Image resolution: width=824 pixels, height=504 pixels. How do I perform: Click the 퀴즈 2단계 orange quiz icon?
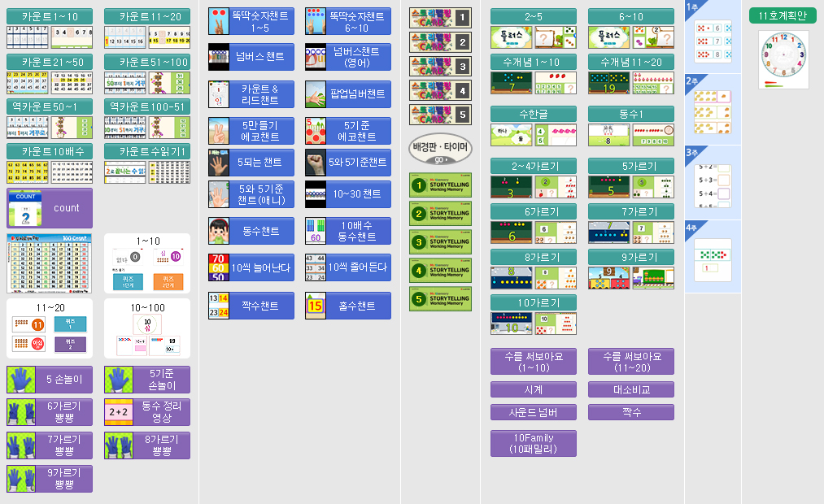pyautogui.click(x=169, y=282)
